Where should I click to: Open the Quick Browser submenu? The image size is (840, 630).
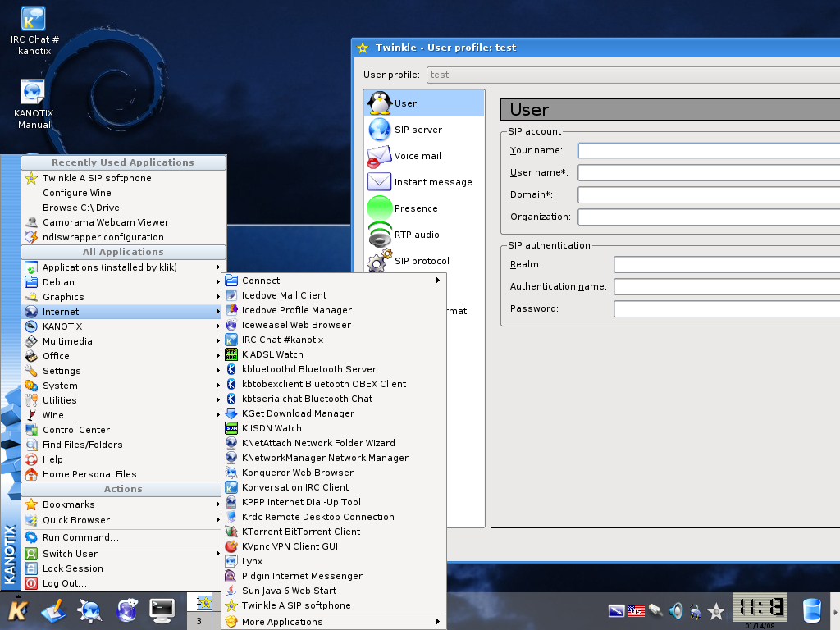(123, 520)
